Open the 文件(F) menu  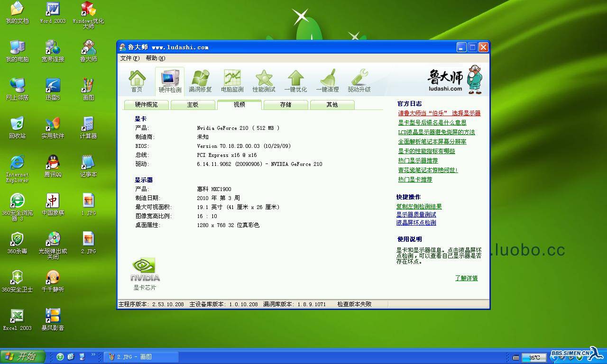click(130, 58)
